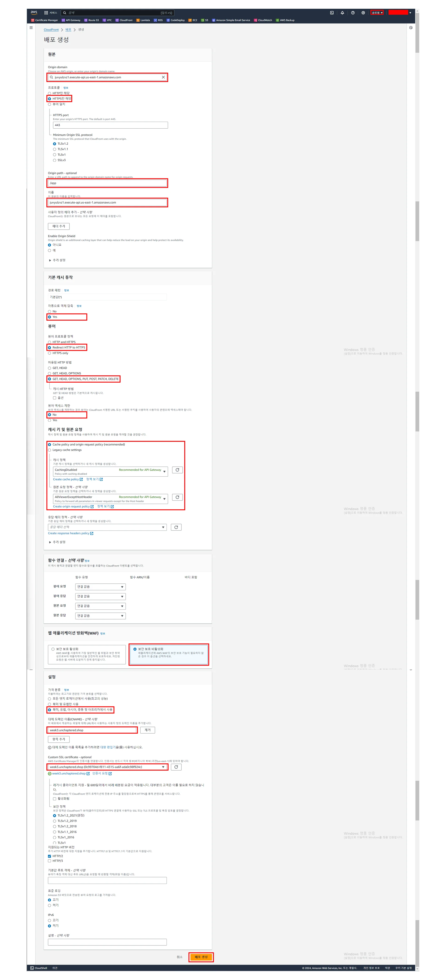Image resolution: width=446 pixels, height=980 pixels.
Task: Click the orange create distribution button
Action: click(201, 957)
